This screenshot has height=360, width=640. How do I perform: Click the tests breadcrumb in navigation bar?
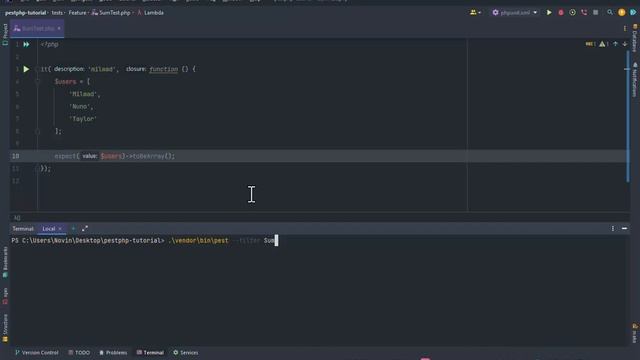tap(57, 13)
